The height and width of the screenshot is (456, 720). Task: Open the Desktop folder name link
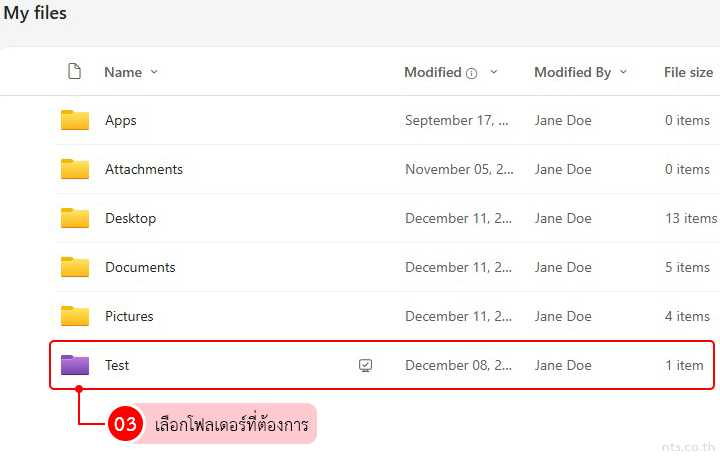[x=130, y=218]
